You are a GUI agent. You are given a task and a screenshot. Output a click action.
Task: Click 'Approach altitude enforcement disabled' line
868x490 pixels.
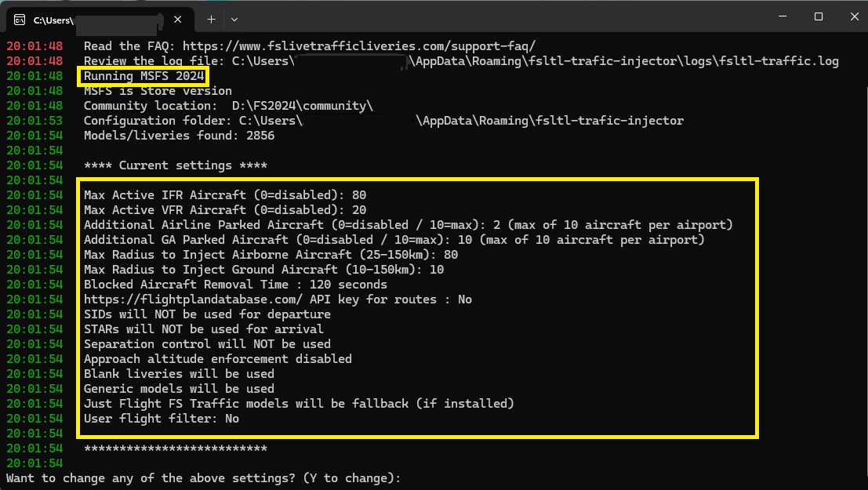[x=217, y=359]
